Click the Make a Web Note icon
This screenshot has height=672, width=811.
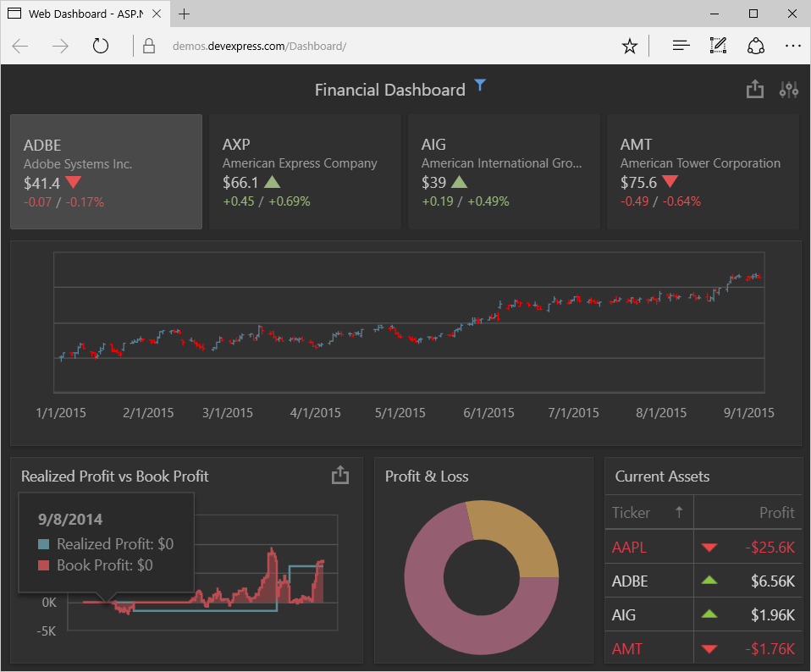(x=719, y=46)
